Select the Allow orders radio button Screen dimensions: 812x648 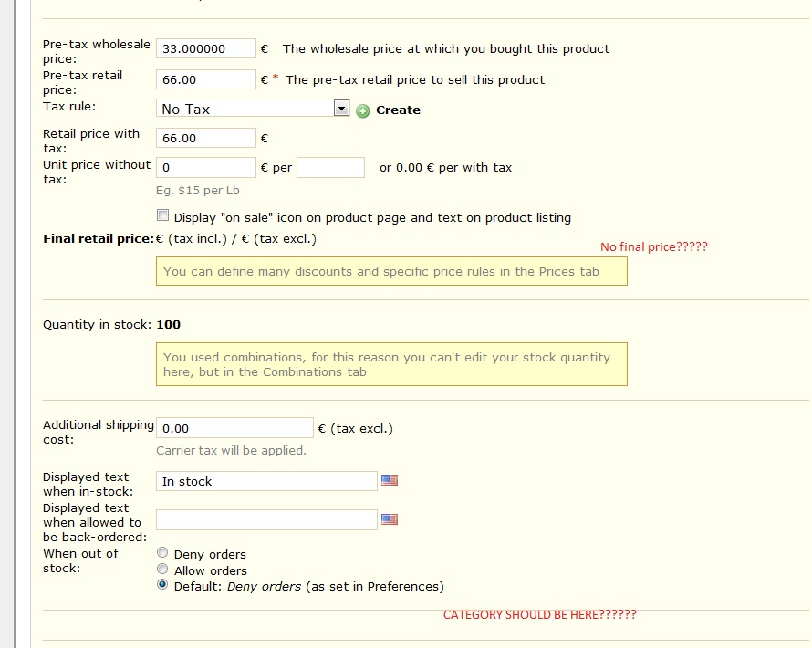162,570
